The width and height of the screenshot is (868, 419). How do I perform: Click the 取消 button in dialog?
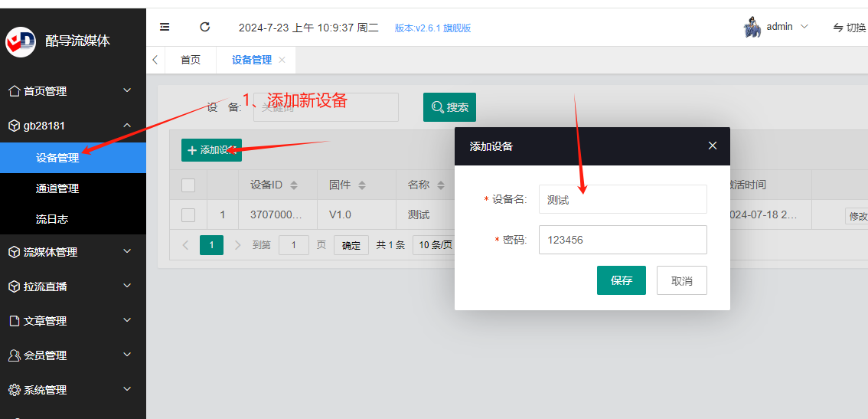tap(681, 280)
